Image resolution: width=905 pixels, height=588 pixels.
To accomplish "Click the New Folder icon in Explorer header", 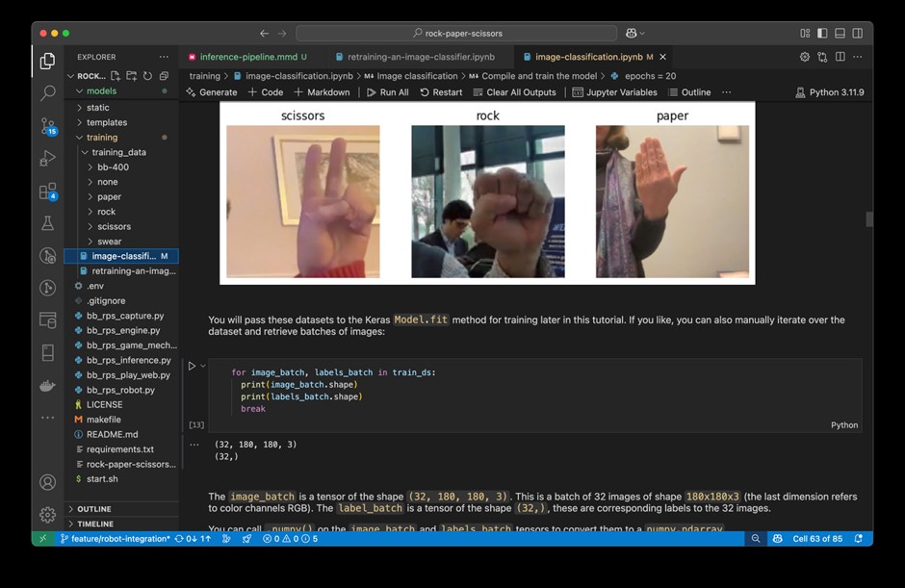I will (x=132, y=76).
